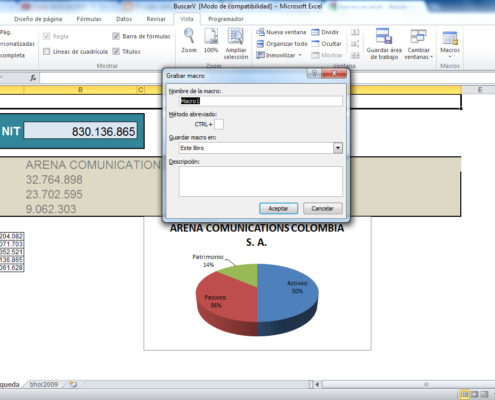Image resolution: width=495 pixels, height=400 pixels.
Task: Select column B header
Action: tap(80, 90)
